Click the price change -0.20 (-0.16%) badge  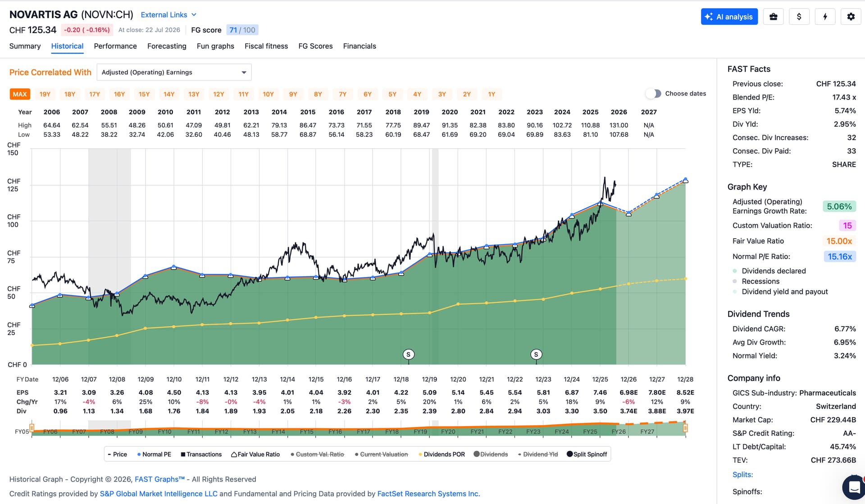click(87, 30)
